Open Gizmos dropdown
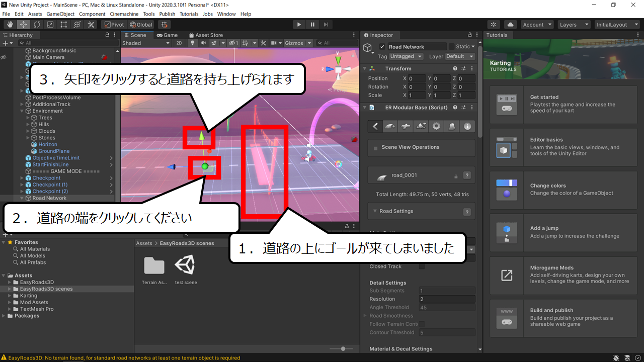This screenshot has height=362, width=644. (x=298, y=43)
